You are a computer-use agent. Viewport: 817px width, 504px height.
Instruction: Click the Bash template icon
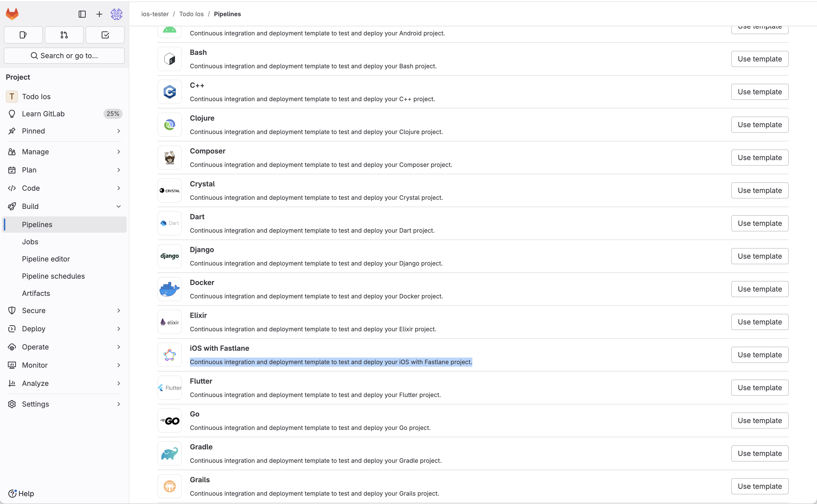point(170,59)
